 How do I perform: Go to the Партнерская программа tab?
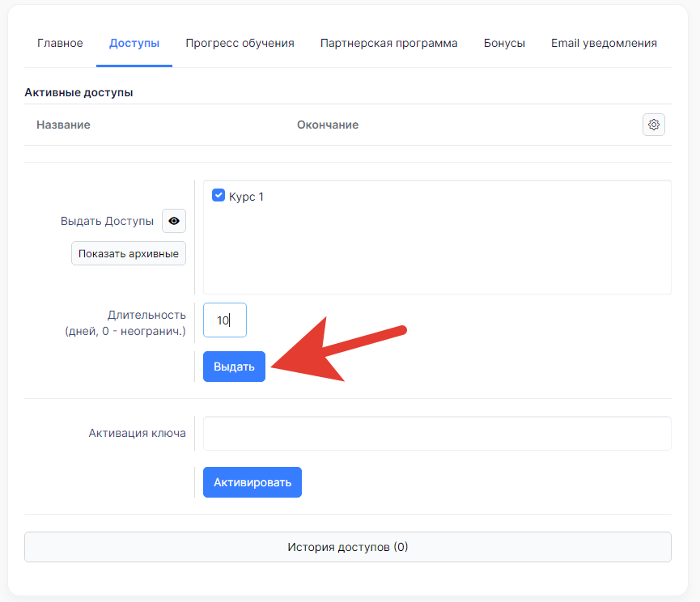click(388, 43)
